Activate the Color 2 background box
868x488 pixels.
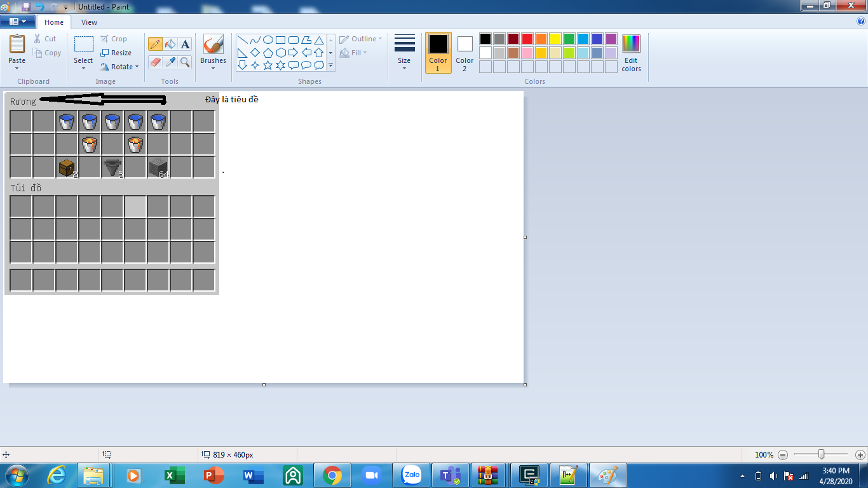point(465,53)
